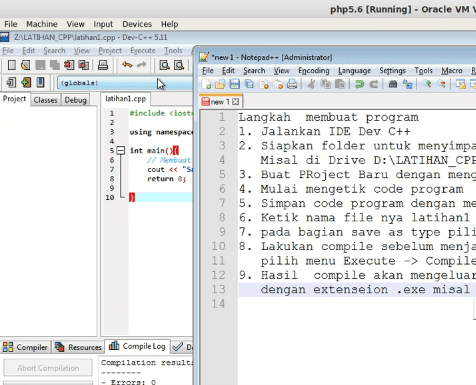This screenshot has height=385, width=476.
Task: Select the new 1 tab in Notepad++
Action: [x=220, y=102]
